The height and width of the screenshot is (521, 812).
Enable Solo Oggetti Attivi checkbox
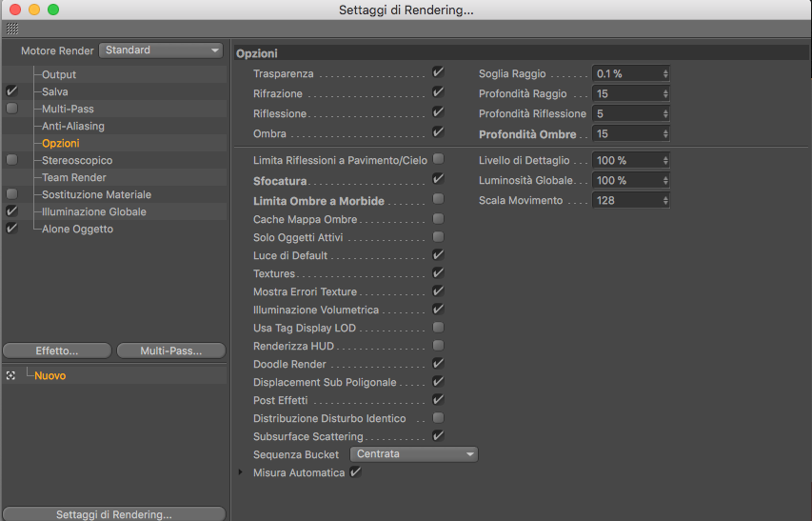(x=438, y=236)
